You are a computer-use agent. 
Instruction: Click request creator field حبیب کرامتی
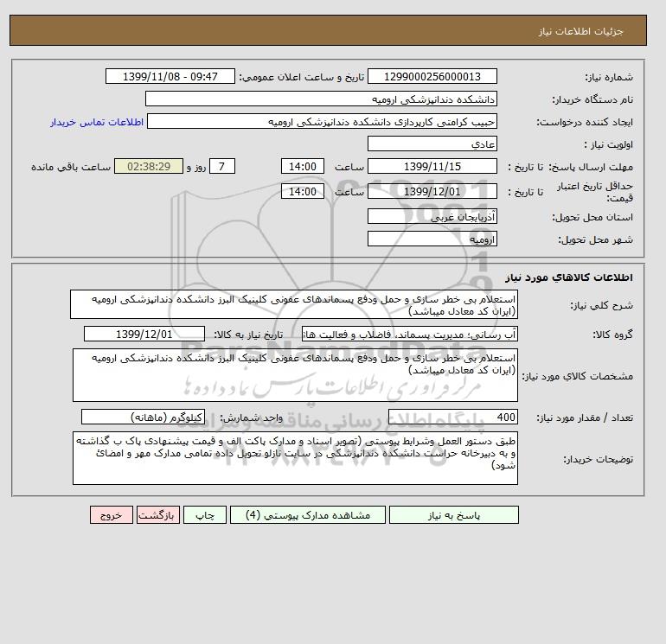[322, 121]
